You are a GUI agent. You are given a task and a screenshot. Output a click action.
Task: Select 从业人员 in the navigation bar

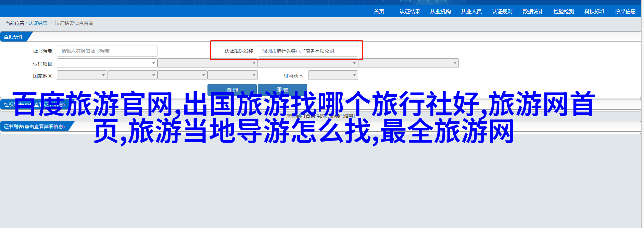coord(471,12)
